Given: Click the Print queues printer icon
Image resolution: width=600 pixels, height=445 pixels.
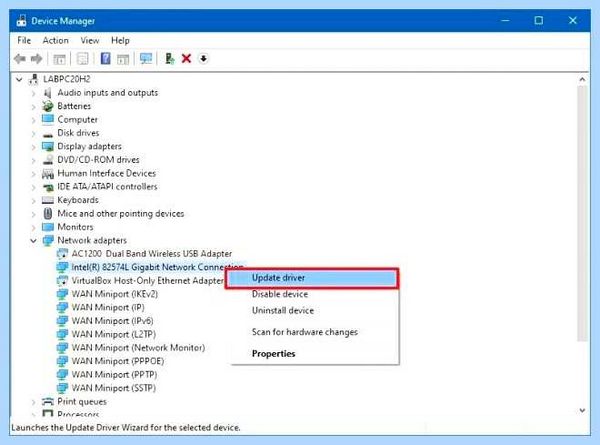Looking at the screenshot, I should tap(47, 401).
